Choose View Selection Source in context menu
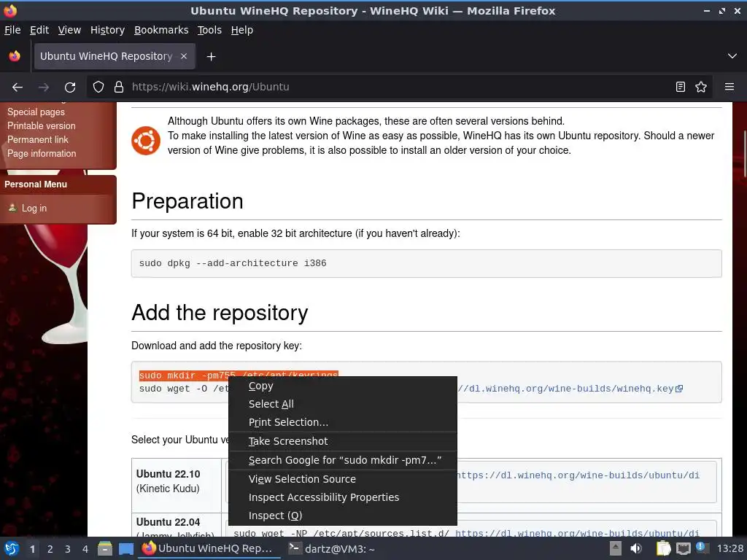 point(343,479)
